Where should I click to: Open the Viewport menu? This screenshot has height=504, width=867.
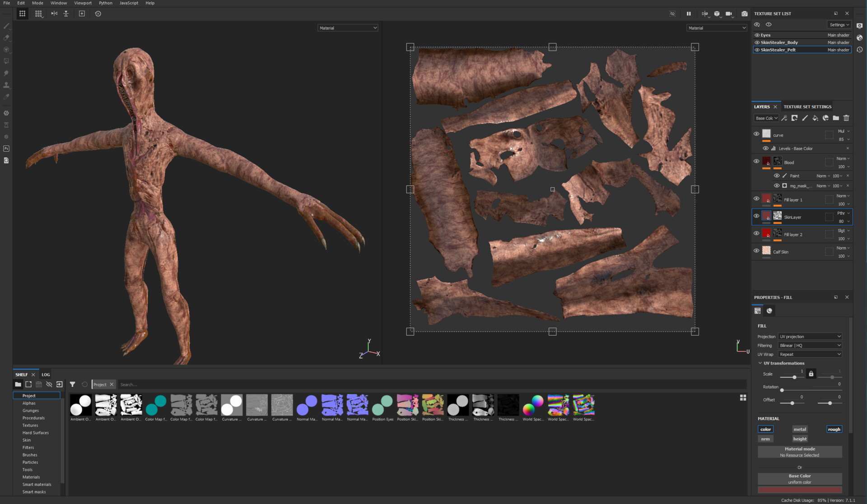click(x=83, y=3)
